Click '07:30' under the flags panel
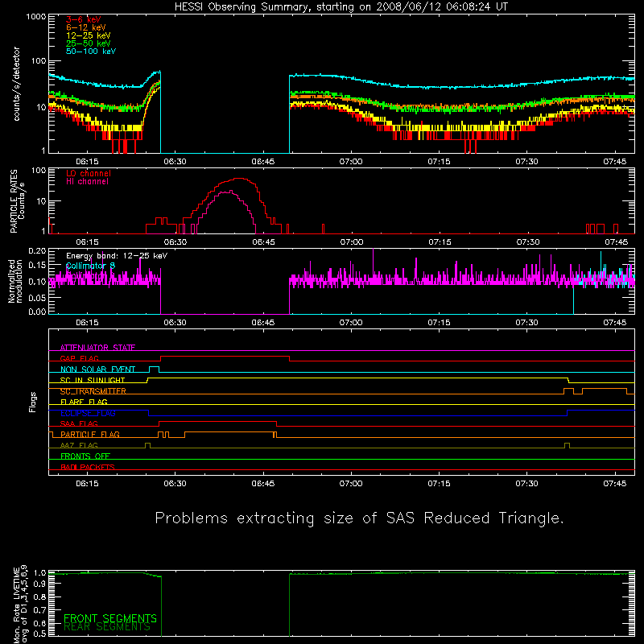Screen dimensions: 644x644 (x=527, y=484)
